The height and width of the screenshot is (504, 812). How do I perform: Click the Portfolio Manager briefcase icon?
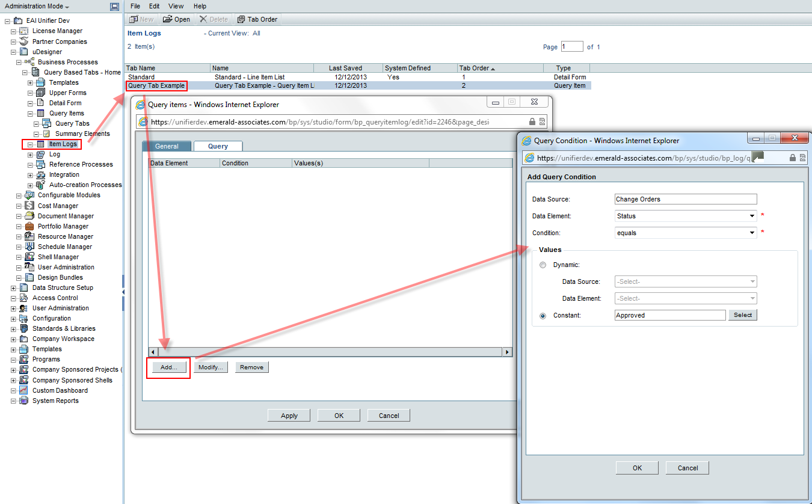point(29,226)
